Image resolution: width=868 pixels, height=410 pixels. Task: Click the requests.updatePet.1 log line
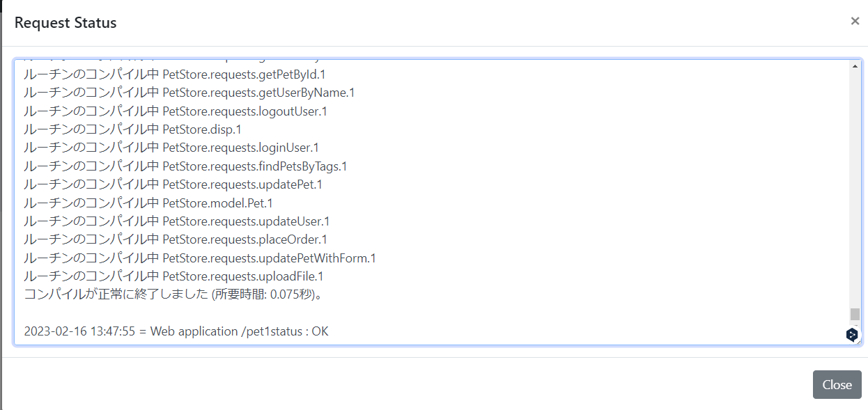point(173,184)
